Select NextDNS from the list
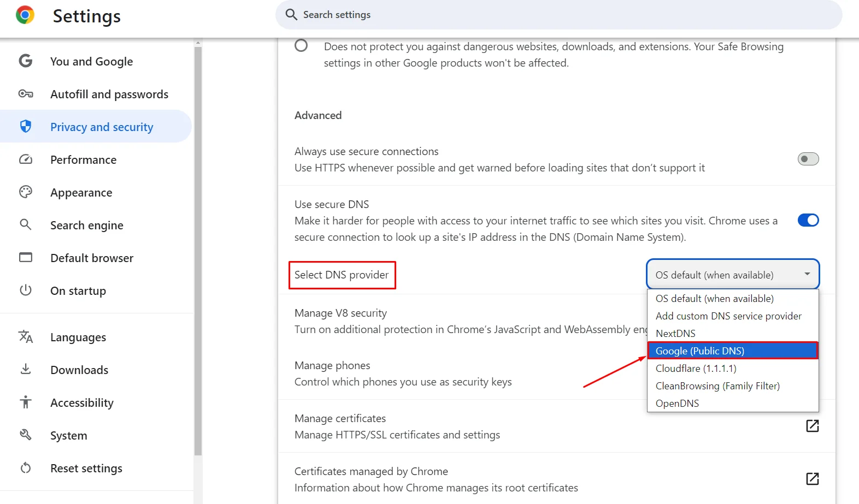This screenshot has width=859, height=504. (x=733, y=334)
